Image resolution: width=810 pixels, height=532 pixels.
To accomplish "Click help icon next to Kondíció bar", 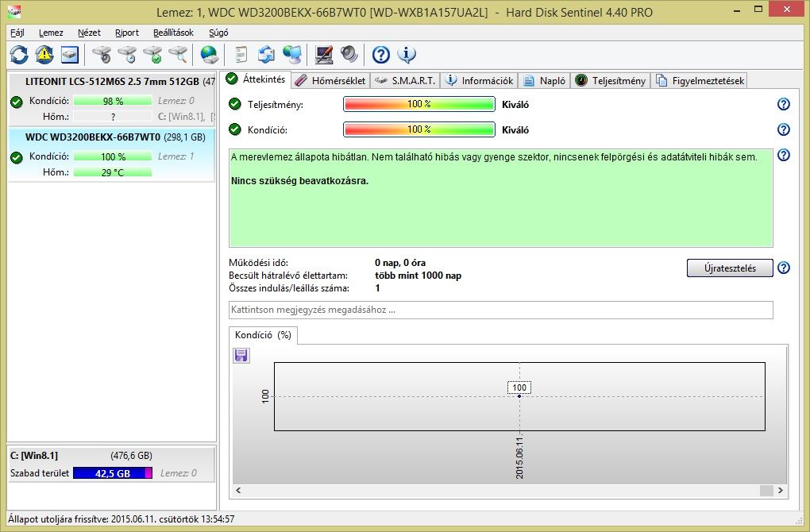I will click(784, 129).
